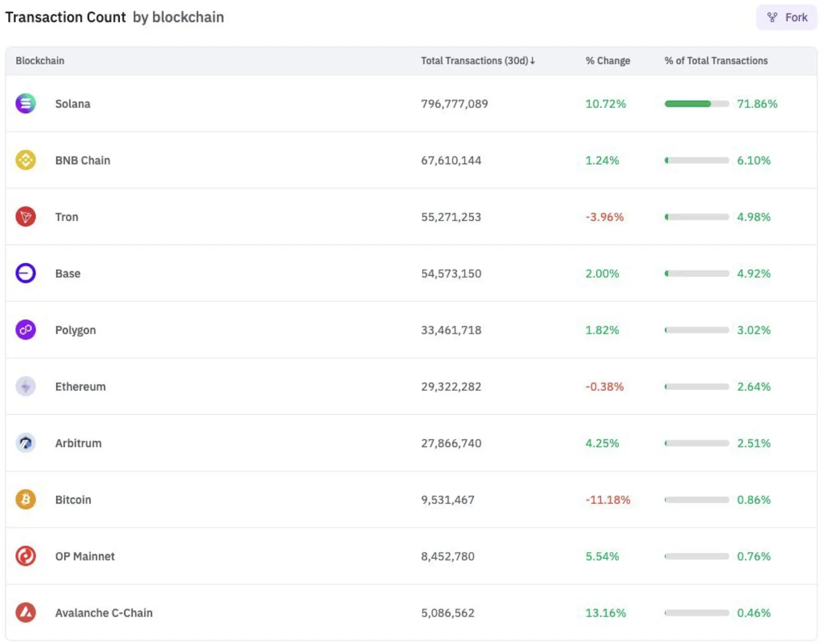Select the Avalanche C-Chain logo
The width and height of the screenshot is (824, 644).
pyautogui.click(x=26, y=613)
